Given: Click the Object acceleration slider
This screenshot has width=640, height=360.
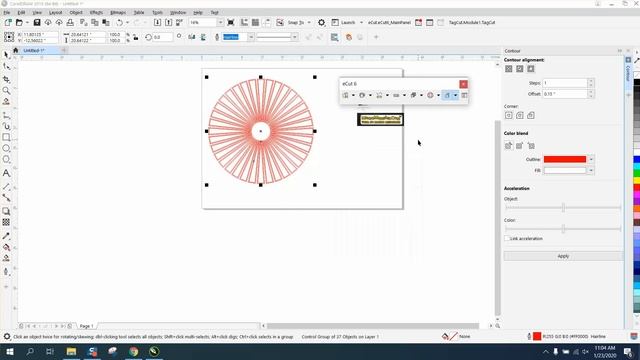Looking at the screenshot, I should click(x=563, y=207).
